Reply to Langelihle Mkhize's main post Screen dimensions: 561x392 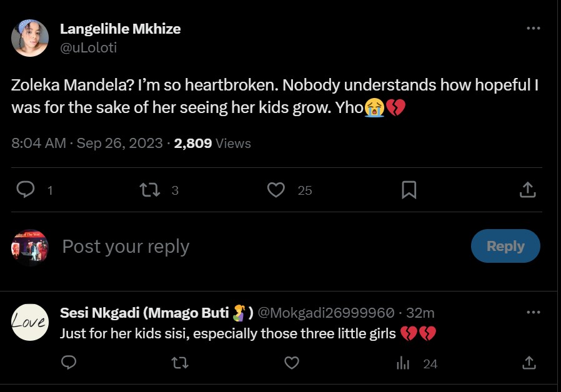tap(25, 190)
